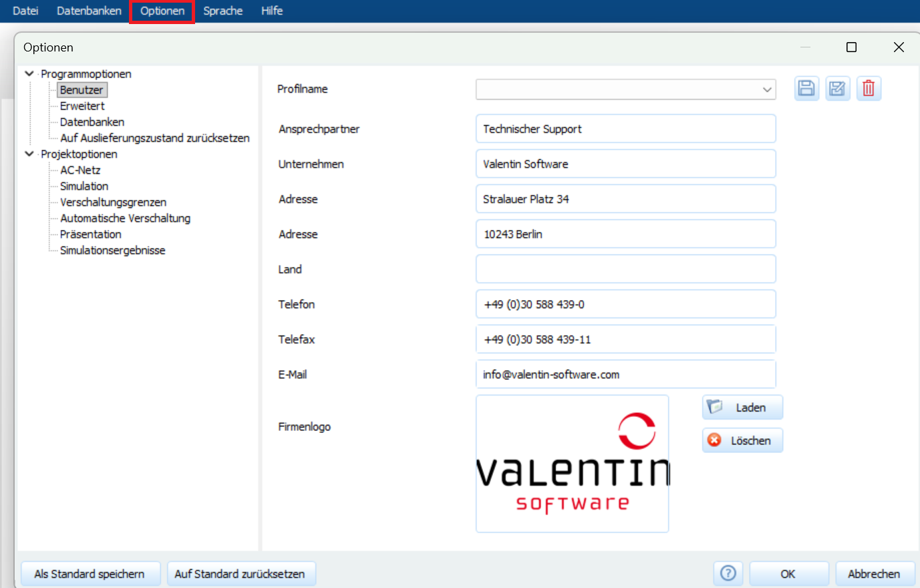Click the blue help question mark icon
This screenshot has width=920, height=588.
click(728, 573)
